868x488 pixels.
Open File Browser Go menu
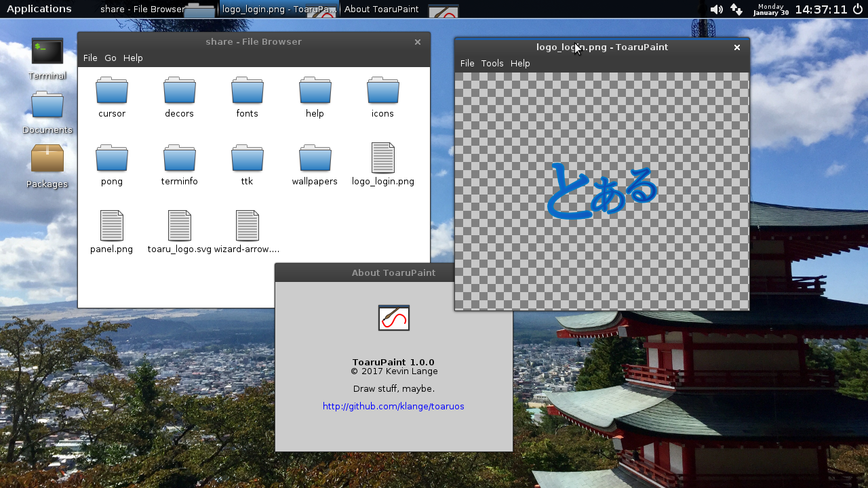pyautogui.click(x=111, y=58)
